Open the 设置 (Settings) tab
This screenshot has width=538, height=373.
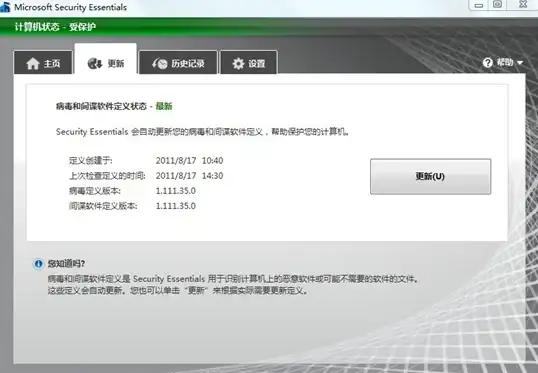point(248,63)
